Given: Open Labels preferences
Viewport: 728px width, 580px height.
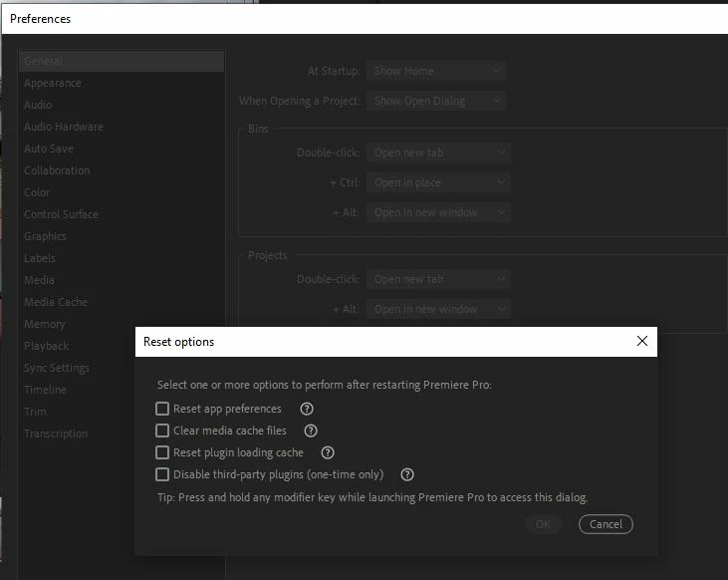Looking at the screenshot, I should click(121, 258).
